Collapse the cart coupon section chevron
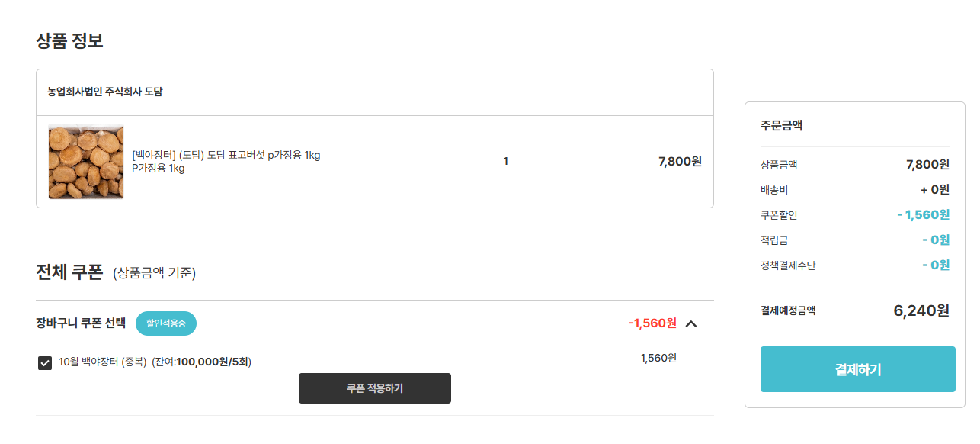 click(691, 323)
